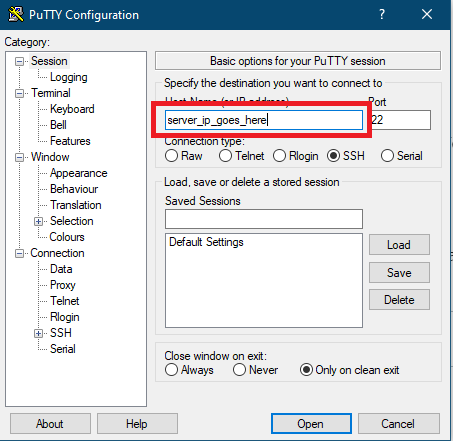Set close window on exit to Never

pyautogui.click(x=239, y=370)
